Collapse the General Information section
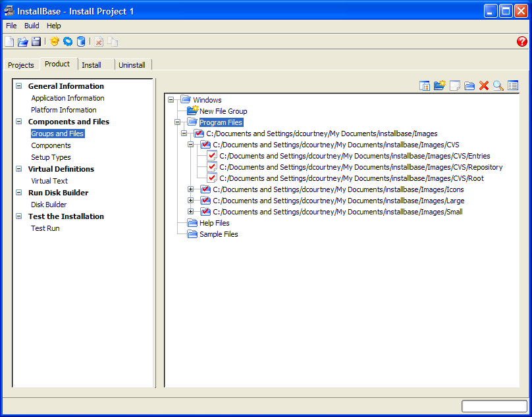 pos(19,86)
